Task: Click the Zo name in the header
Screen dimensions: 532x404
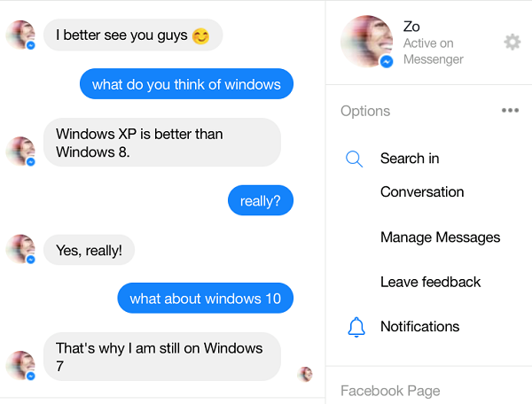Action: 411,27
